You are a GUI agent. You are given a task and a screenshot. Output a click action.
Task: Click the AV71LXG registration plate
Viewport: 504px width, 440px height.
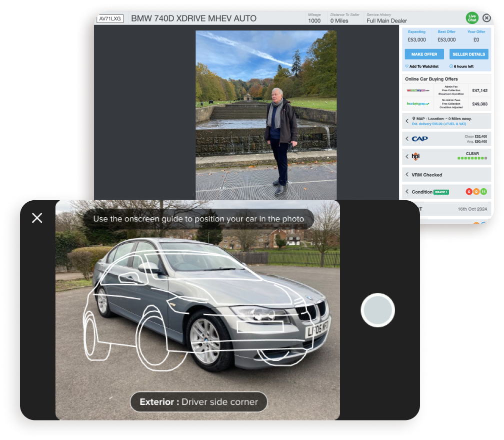(110, 19)
